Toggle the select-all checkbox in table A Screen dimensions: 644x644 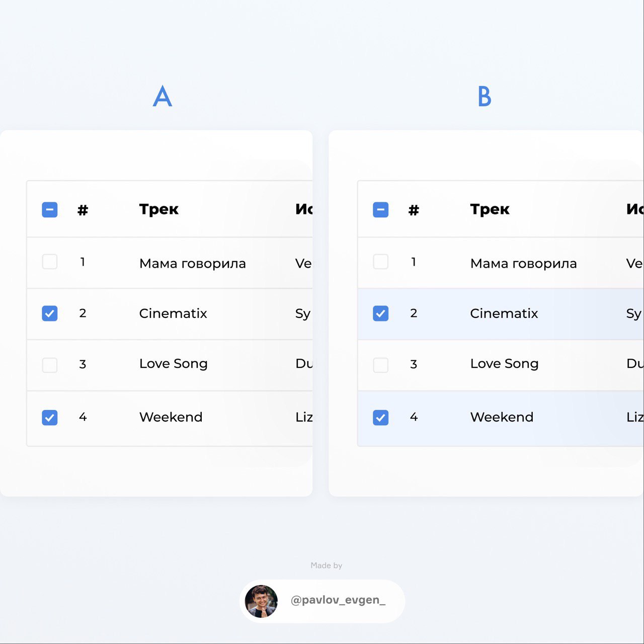50,210
